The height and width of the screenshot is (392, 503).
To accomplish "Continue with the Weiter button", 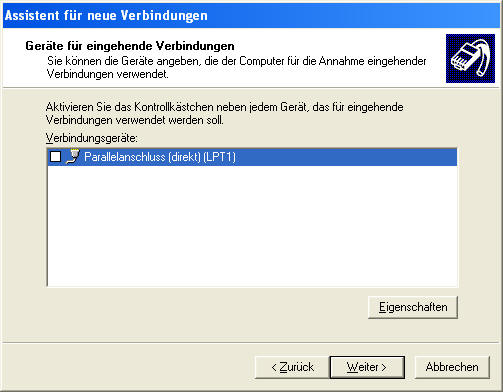I will [x=367, y=367].
